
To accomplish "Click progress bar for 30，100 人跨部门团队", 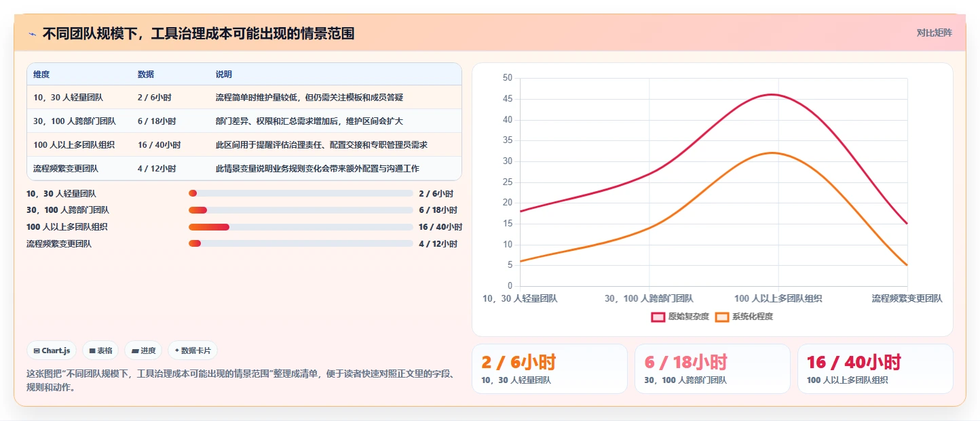I will pos(301,210).
